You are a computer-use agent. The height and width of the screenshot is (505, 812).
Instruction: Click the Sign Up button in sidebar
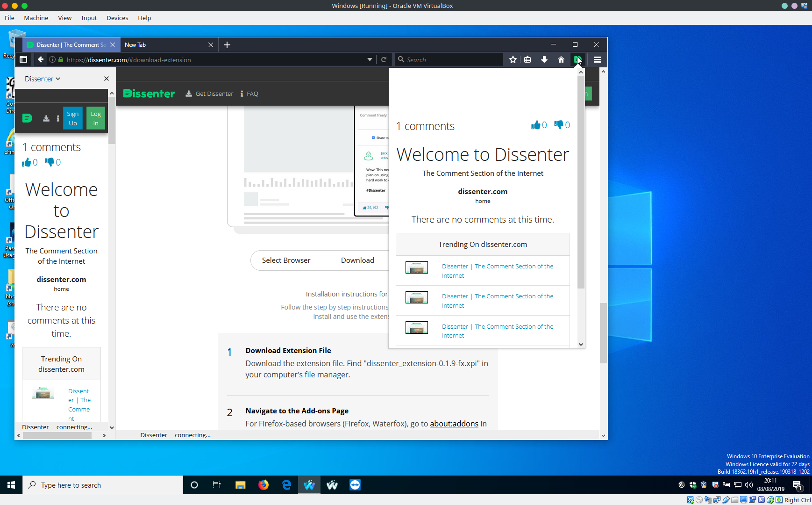pyautogui.click(x=73, y=118)
